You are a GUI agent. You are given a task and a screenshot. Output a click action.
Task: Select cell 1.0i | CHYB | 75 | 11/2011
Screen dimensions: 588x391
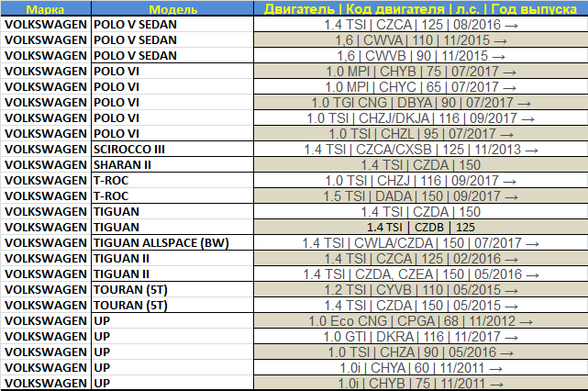tap(421, 383)
